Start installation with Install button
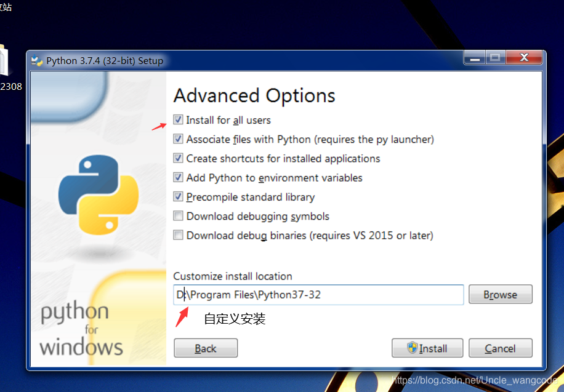 [427, 348]
